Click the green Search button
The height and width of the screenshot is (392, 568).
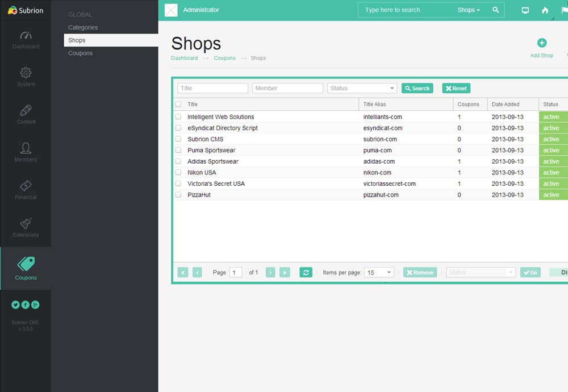(x=417, y=89)
